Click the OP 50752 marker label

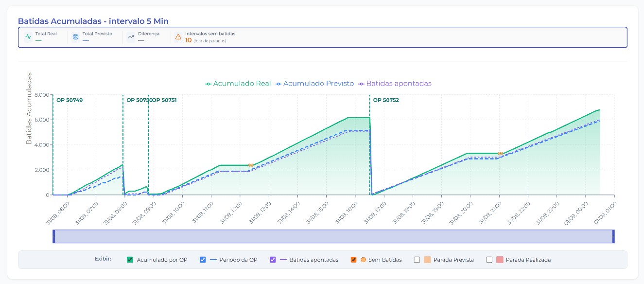[x=386, y=100]
